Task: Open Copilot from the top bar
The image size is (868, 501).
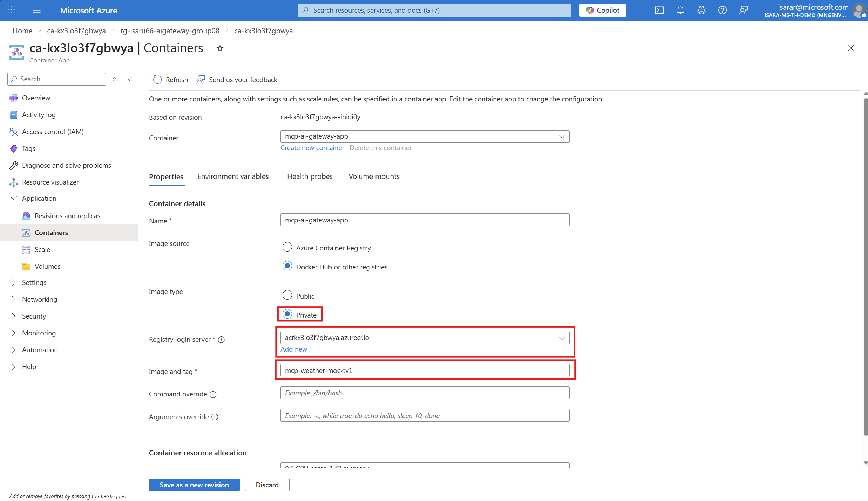Action: 603,10
